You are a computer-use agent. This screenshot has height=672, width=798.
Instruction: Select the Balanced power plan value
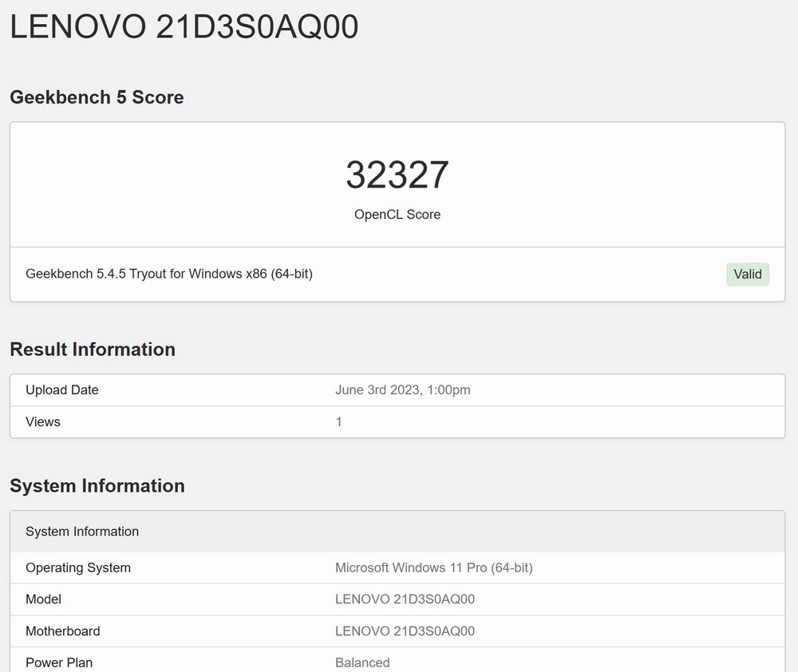pos(362,663)
